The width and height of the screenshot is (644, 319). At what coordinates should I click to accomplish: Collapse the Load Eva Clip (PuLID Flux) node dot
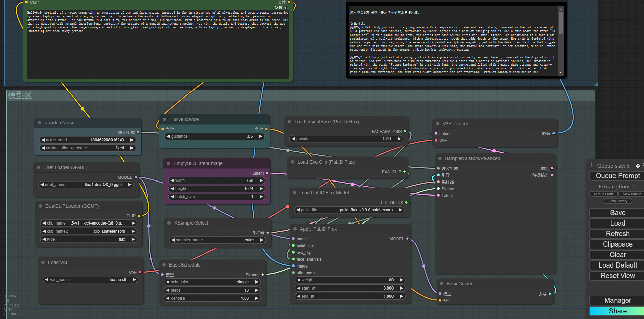coord(293,162)
